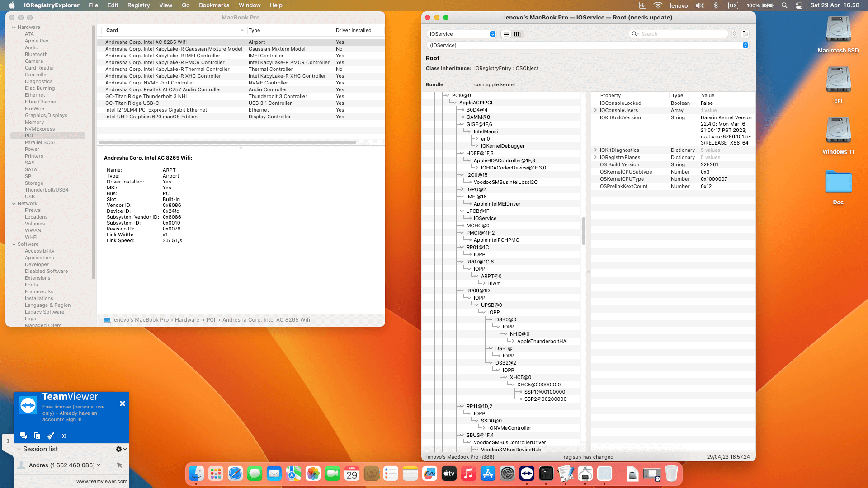
Task: Close the TeamViewer panel with X
Action: tap(123, 404)
